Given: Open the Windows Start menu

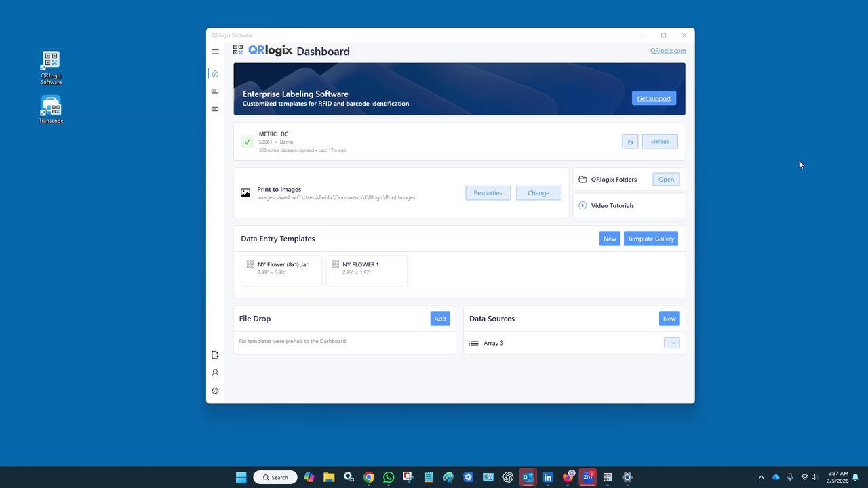Looking at the screenshot, I should click(x=241, y=477).
